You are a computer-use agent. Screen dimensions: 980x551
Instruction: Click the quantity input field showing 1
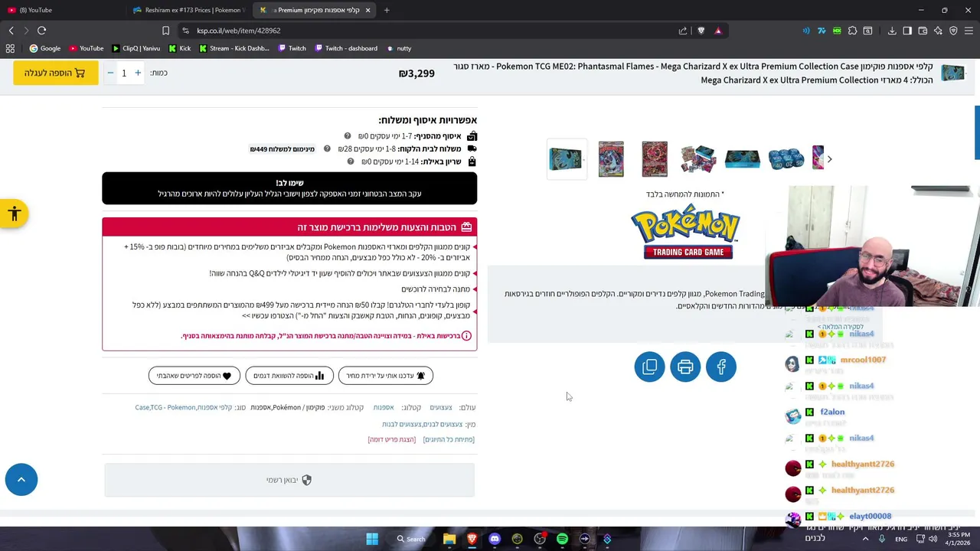click(x=124, y=73)
